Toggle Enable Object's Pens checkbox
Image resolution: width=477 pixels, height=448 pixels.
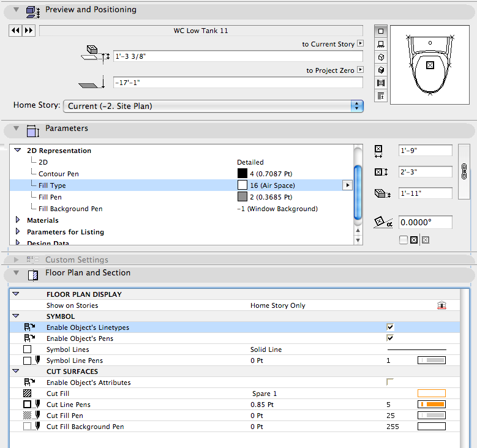click(x=390, y=338)
